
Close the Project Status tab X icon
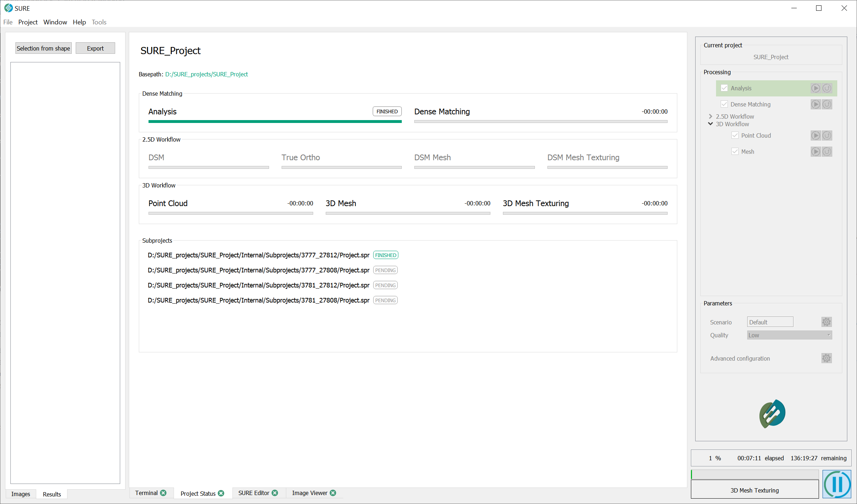[221, 493]
